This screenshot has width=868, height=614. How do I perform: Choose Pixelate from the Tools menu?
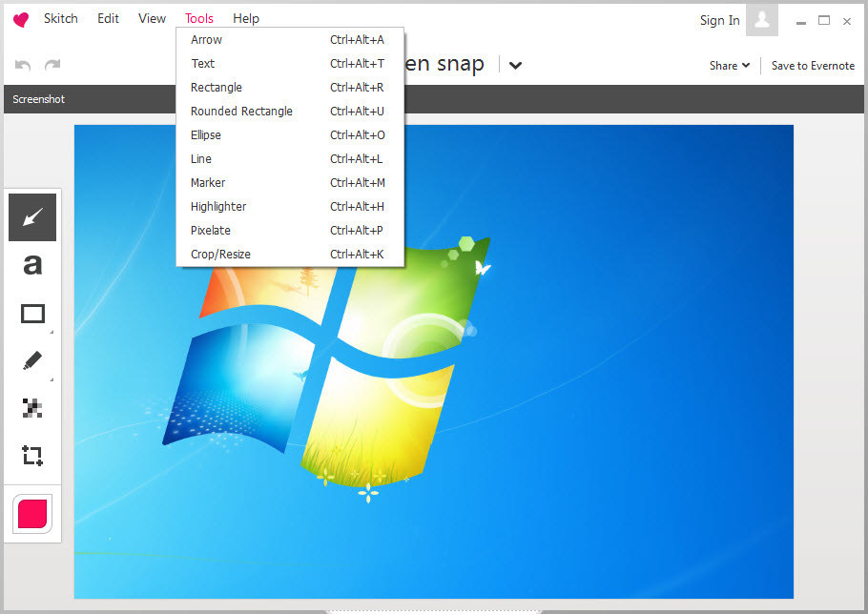click(290, 230)
